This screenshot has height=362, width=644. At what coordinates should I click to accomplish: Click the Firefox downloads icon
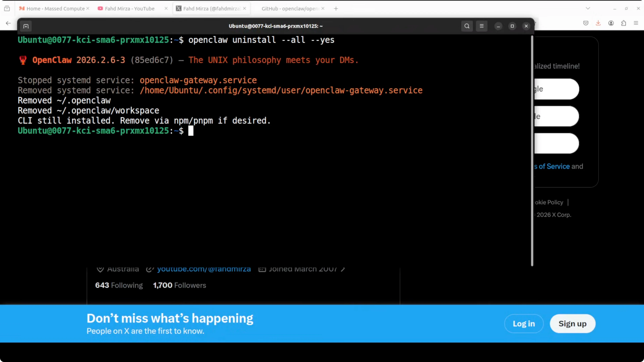598,23
